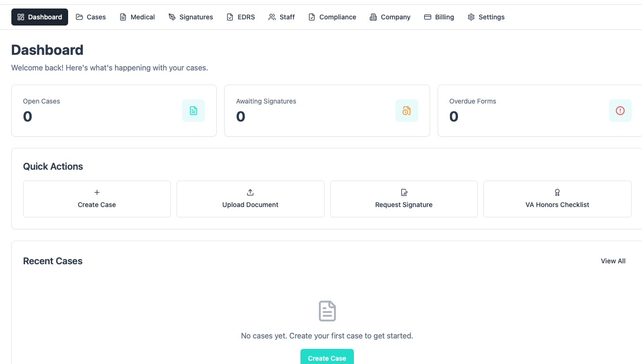
Task: Click the award icon above VA Honors Checklist
Action: pyautogui.click(x=557, y=192)
